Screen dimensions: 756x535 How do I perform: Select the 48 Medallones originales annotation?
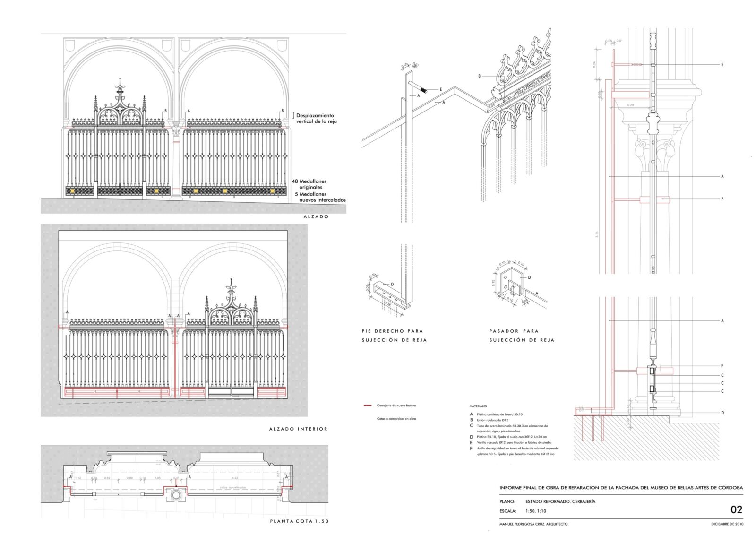(309, 184)
